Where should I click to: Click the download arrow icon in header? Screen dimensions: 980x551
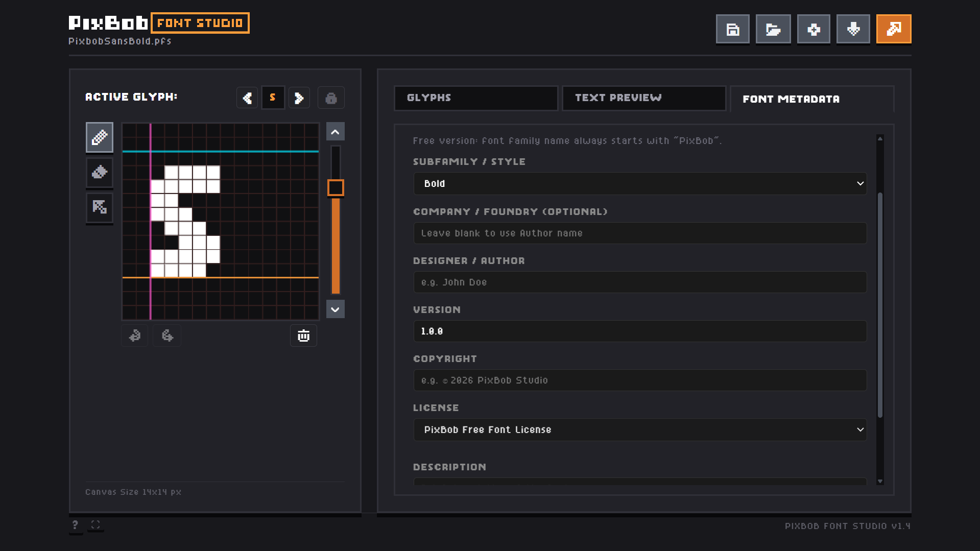853,29
